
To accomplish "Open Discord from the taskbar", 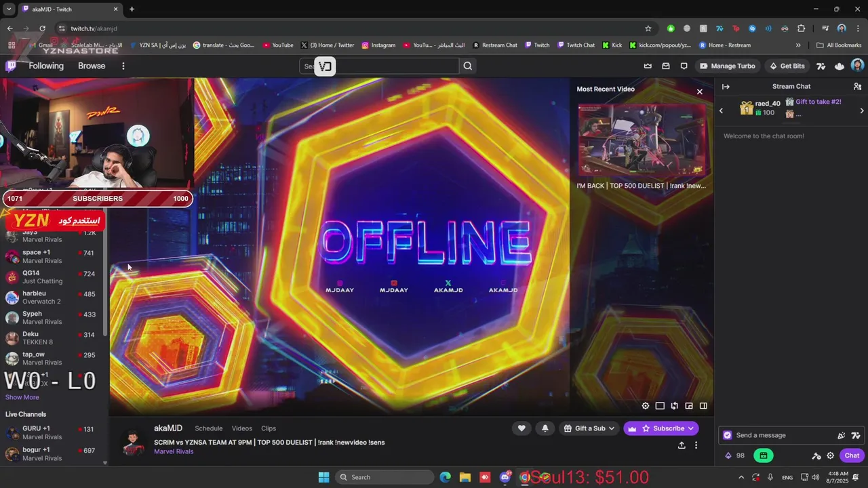I will click(x=505, y=477).
